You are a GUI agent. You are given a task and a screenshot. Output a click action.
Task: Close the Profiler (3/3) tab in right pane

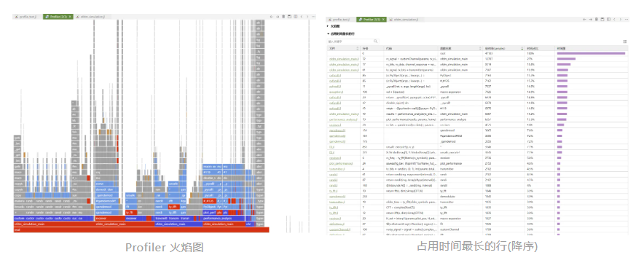point(384,20)
